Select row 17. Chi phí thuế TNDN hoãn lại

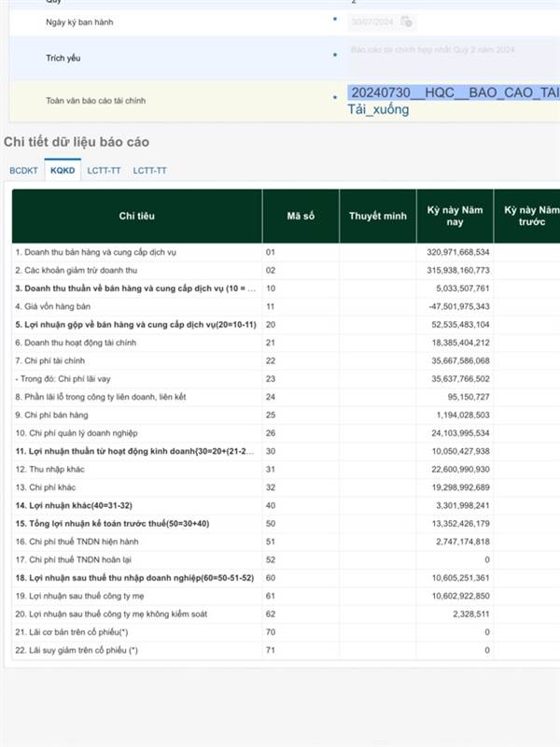click(x=286, y=559)
